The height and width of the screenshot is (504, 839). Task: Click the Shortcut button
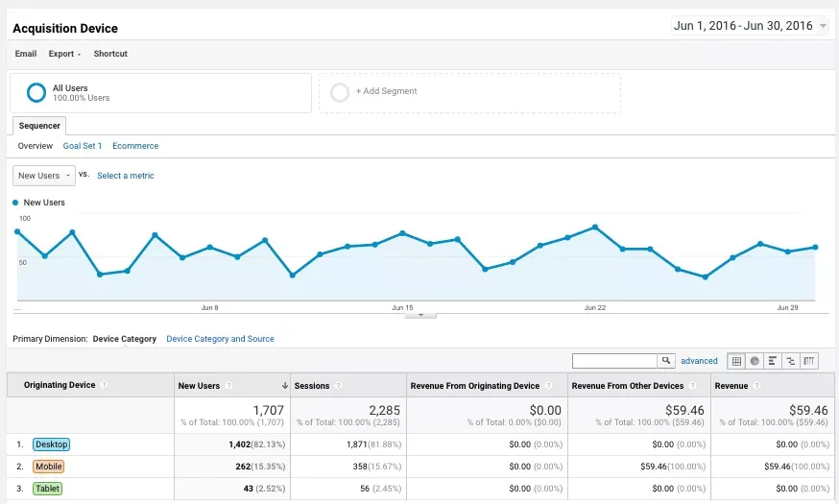coord(110,54)
